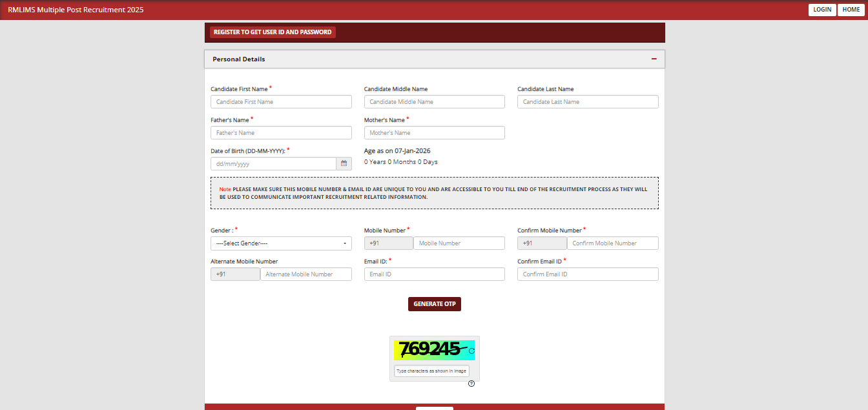Click the RMLIMS Multiple Post Recruitment 2025 header
868x410 pixels.
pyautogui.click(x=76, y=10)
